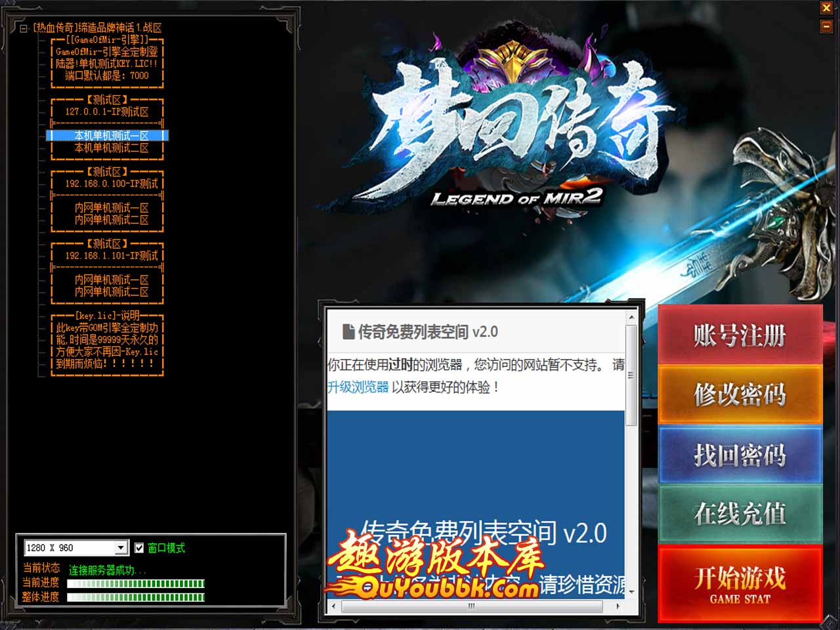The width and height of the screenshot is (840, 630).
Task: Click the [key.lic]-说明 tree line
Action: click(x=108, y=316)
